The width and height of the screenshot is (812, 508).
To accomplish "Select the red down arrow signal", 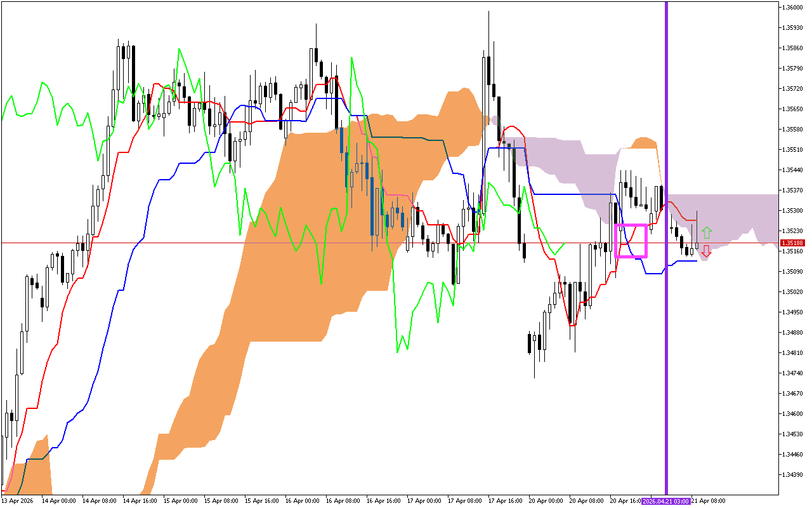I will 707,252.
